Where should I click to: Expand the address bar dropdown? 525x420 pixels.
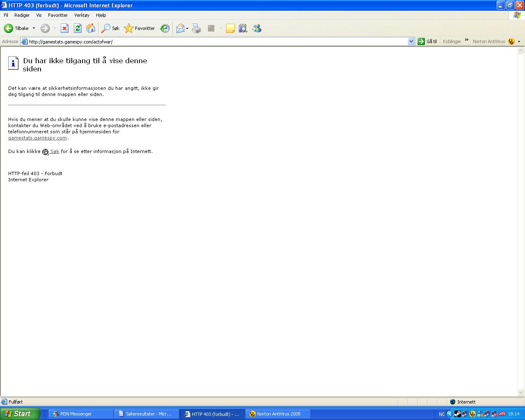(x=411, y=41)
